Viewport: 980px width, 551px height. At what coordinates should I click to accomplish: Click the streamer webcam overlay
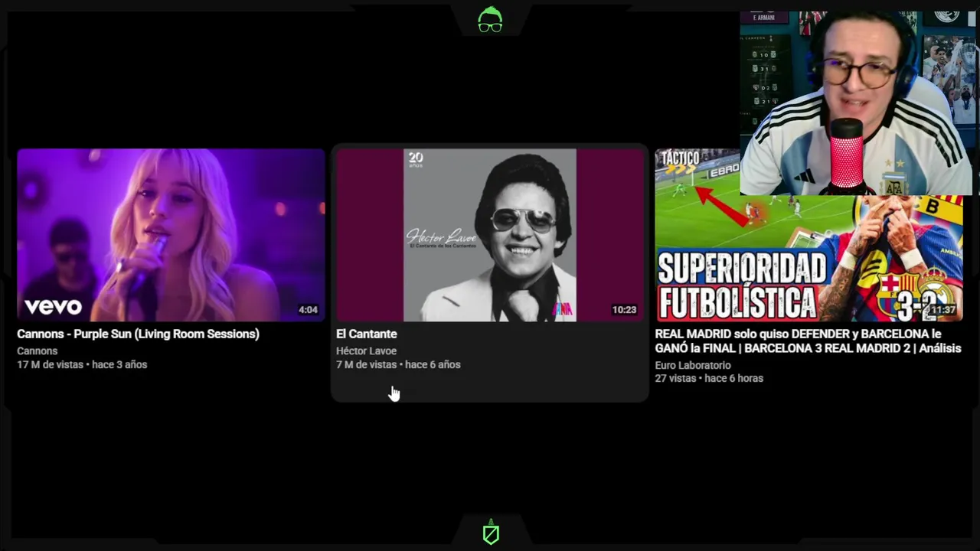tap(856, 103)
